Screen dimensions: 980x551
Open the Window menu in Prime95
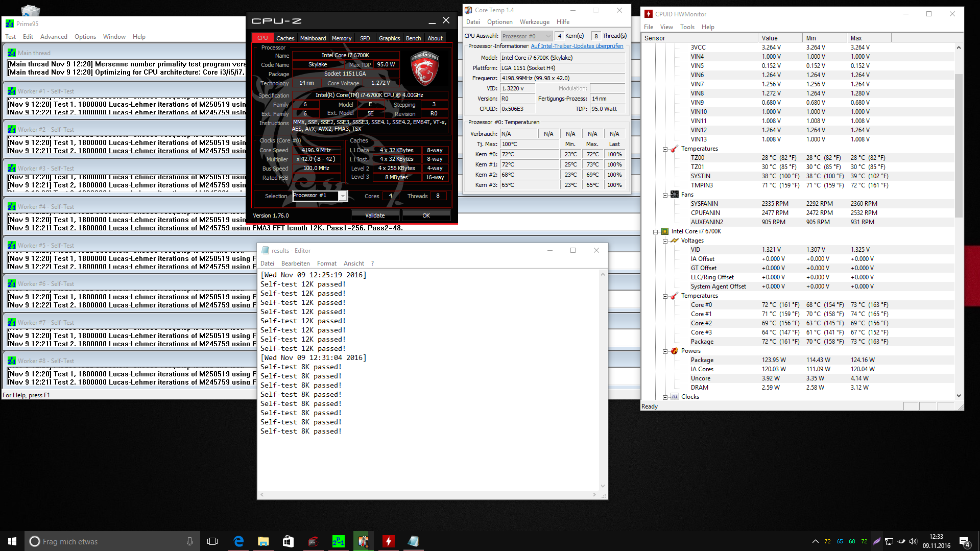tap(114, 37)
